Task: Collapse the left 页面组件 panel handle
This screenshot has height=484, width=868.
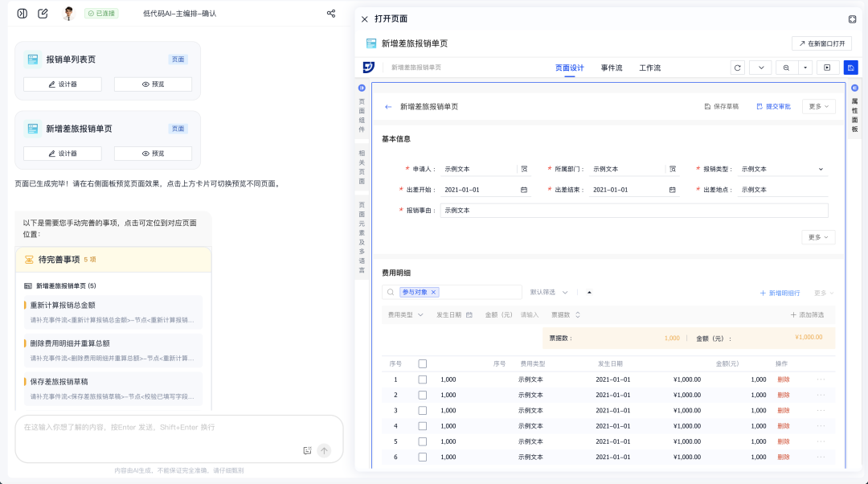Action: [x=362, y=88]
